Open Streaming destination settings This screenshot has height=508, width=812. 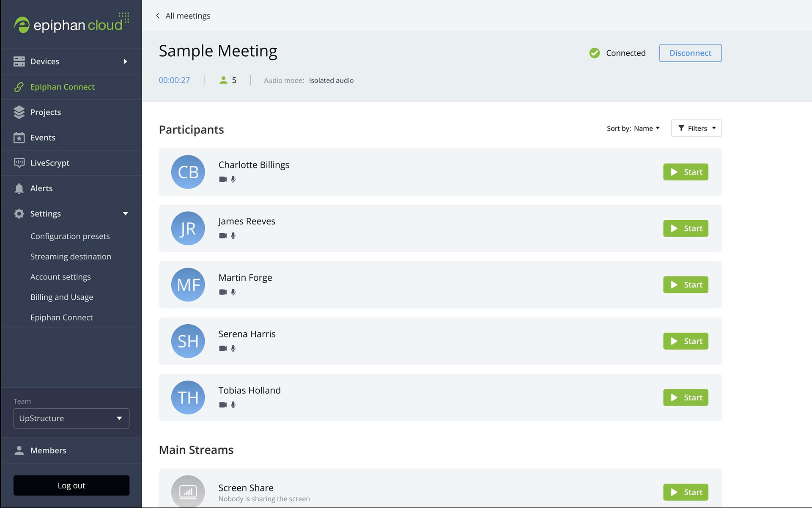[x=71, y=257]
